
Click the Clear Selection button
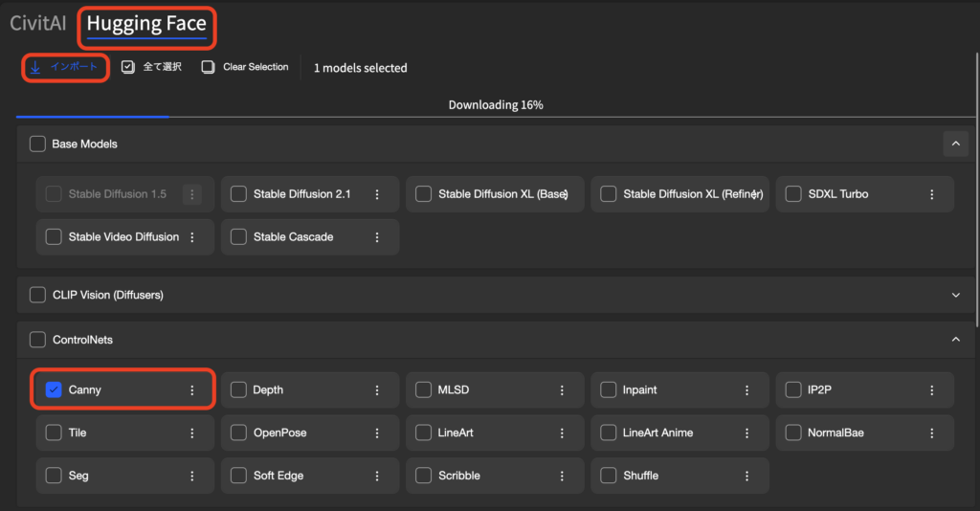(245, 68)
